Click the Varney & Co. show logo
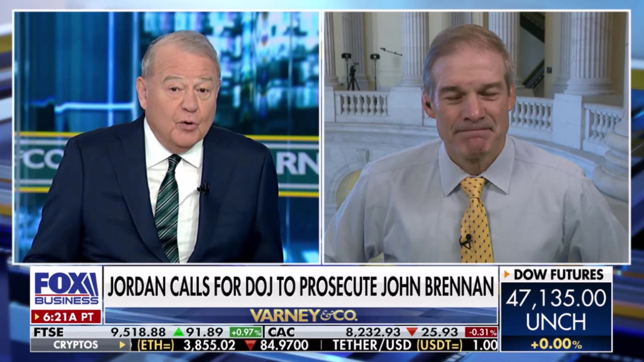 (x=303, y=316)
